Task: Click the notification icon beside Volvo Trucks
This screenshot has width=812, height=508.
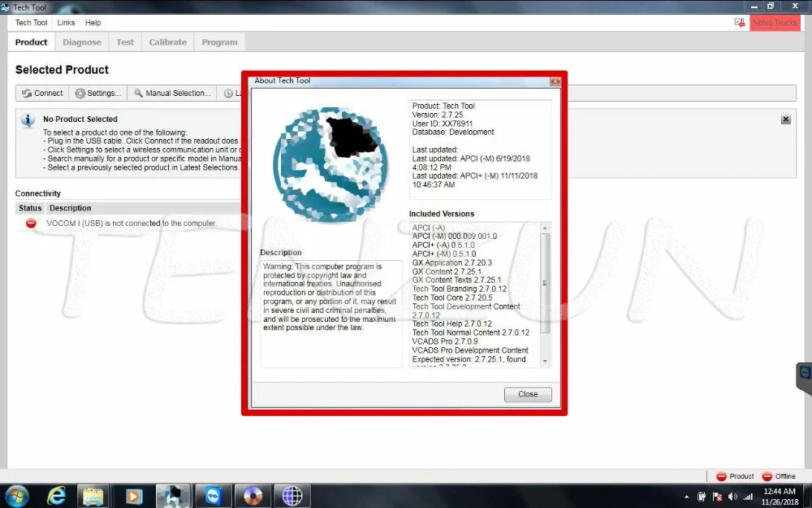Action: pyautogui.click(x=739, y=23)
